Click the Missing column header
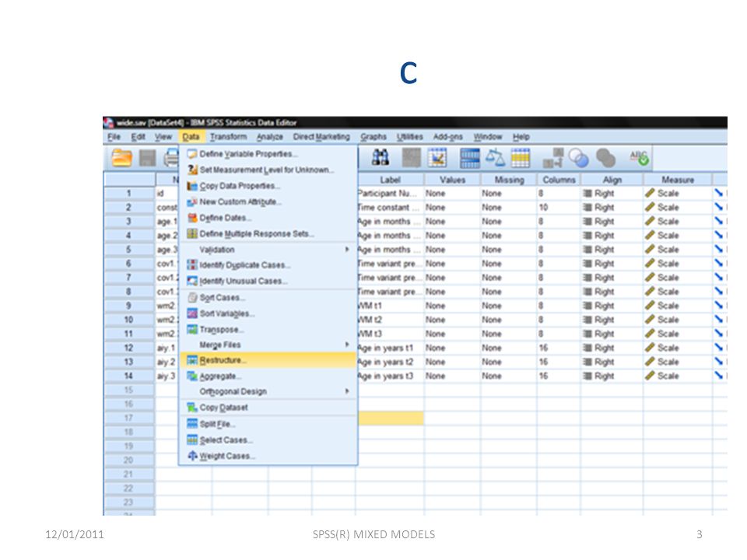The height and width of the screenshot is (560, 747). 509,180
